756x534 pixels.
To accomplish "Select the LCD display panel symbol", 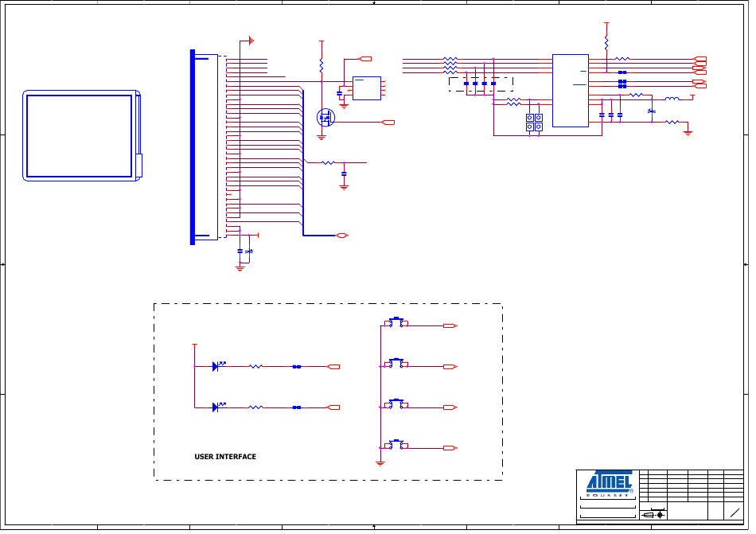I will (x=82, y=135).
